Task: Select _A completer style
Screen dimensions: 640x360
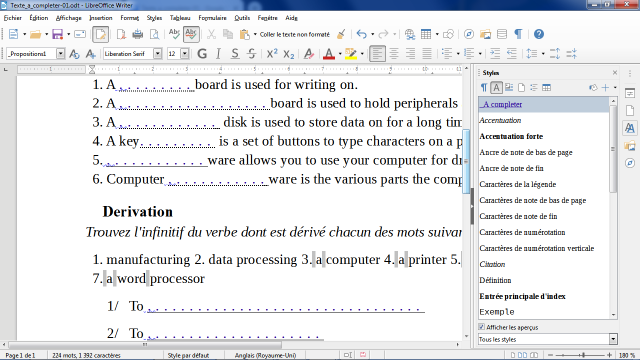Action: tap(544, 104)
